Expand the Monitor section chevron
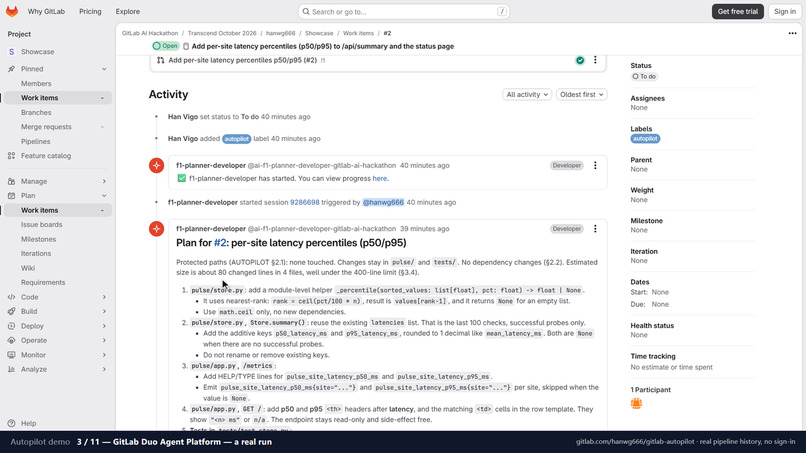Image resolution: width=806 pixels, height=453 pixels. tap(104, 355)
